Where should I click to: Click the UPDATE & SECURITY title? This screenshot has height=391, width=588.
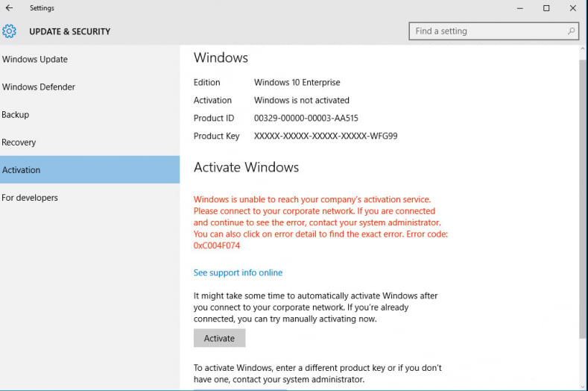click(x=70, y=31)
